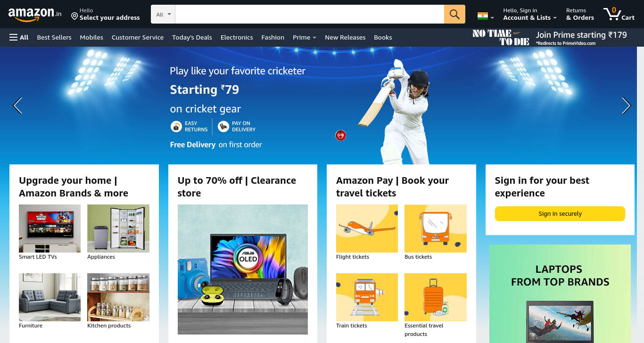Expand the All search category dropdown
The image size is (644, 343).
(163, 14)
